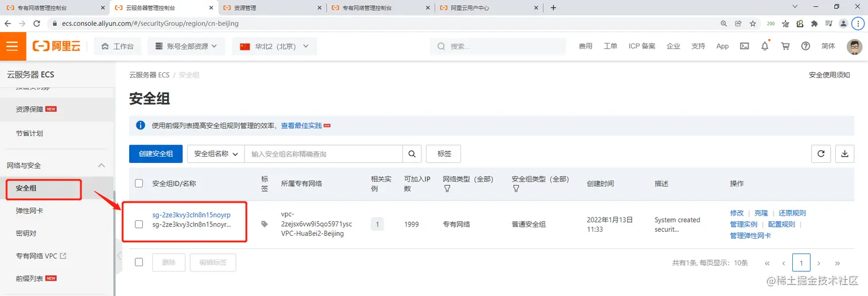Open the shopping cart icon
868x296 pixels.
coord(785,46)
